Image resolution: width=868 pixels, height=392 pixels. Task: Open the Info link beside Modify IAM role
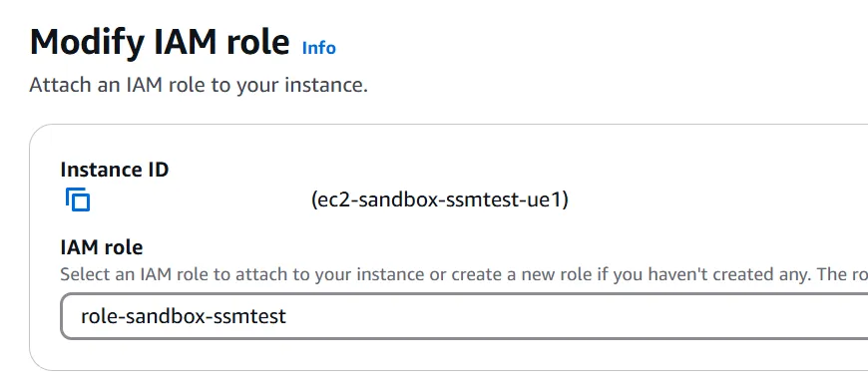click(x=319, y=48)
